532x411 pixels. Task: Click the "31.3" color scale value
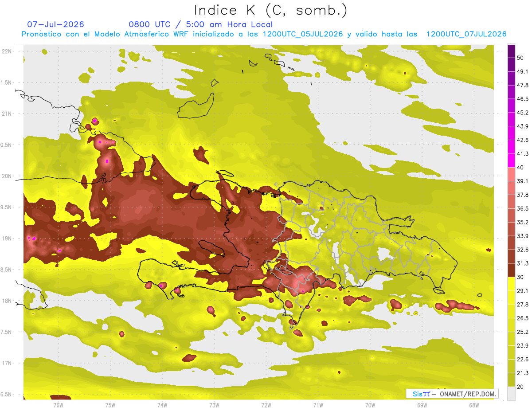coord(523,263)
